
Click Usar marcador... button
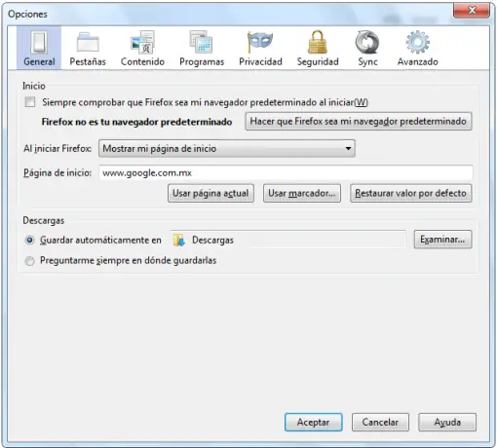click(x=302, y=194)
